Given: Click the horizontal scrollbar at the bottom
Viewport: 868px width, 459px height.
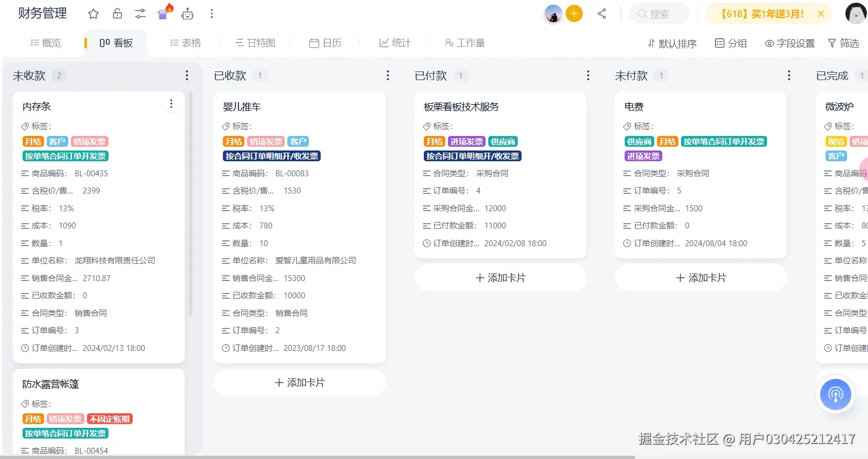Looking at the screenshot, I should (x=317, y=457).
